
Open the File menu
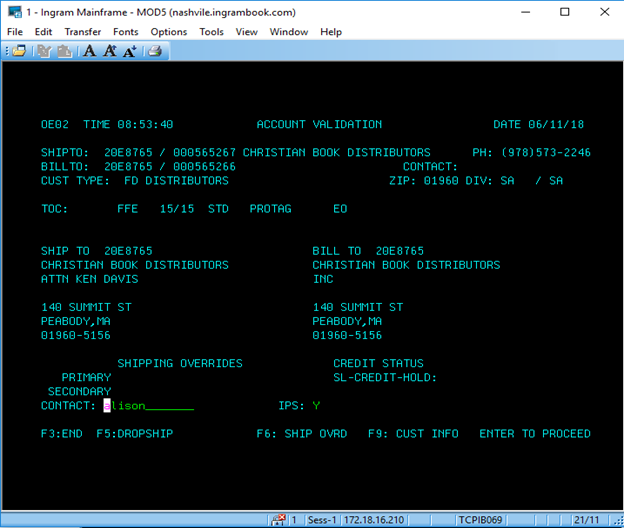click(x=15, y=32)
